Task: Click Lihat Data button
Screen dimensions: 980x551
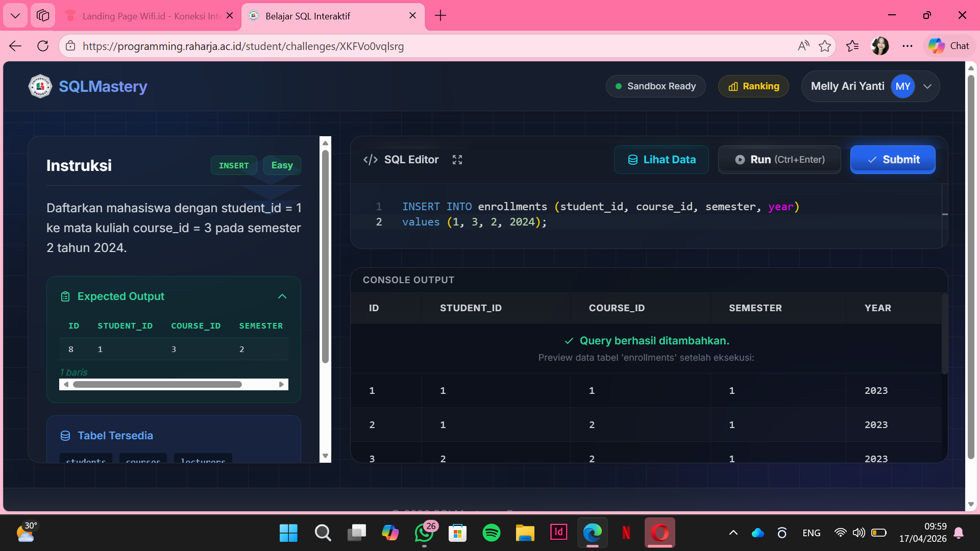Action: 661,160
